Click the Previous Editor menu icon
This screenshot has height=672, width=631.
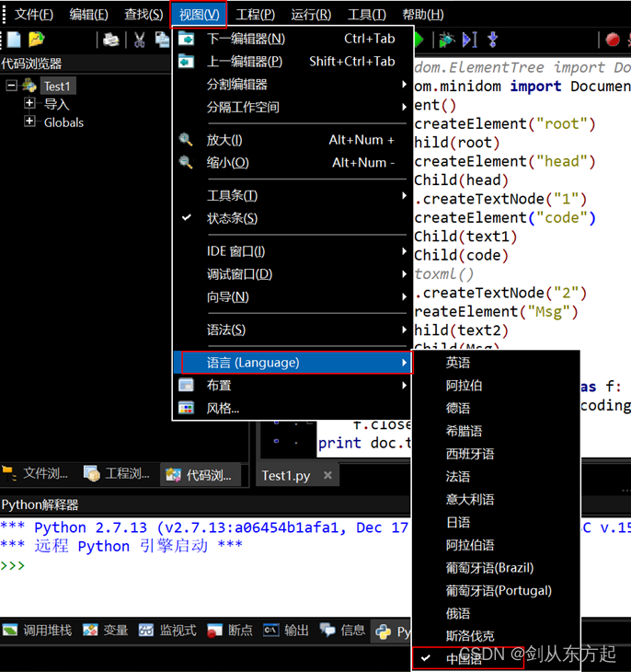click(187, 62)
